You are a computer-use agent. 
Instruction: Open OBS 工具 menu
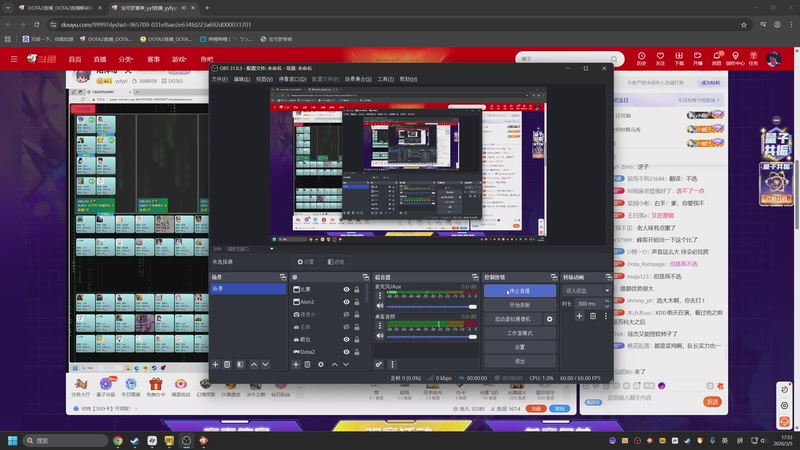(385, 79)
